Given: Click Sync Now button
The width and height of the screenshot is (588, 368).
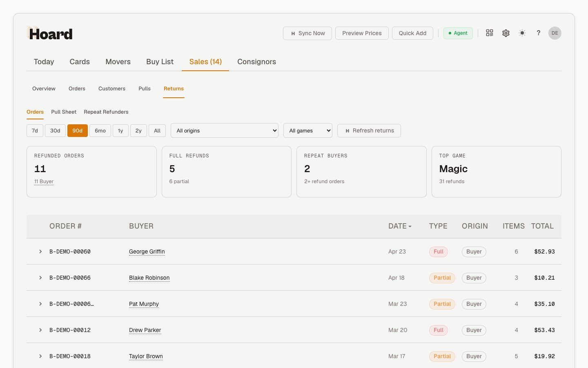Looking at the screenshot, I should (307, 33).
